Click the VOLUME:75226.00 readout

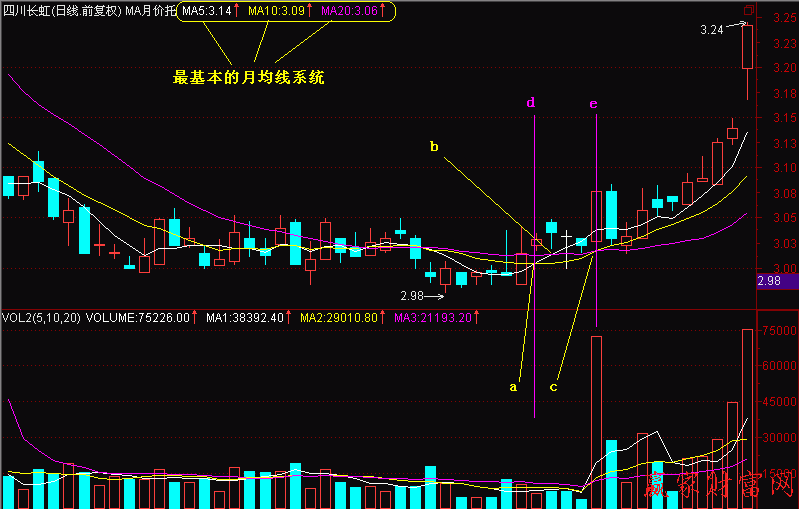pos(138,318)
